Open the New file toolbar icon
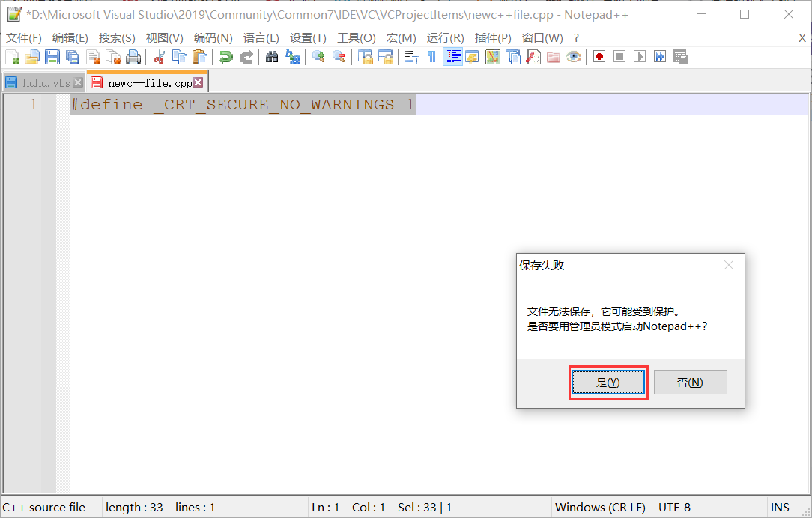The image size is (812, 518). pos(12,56)
